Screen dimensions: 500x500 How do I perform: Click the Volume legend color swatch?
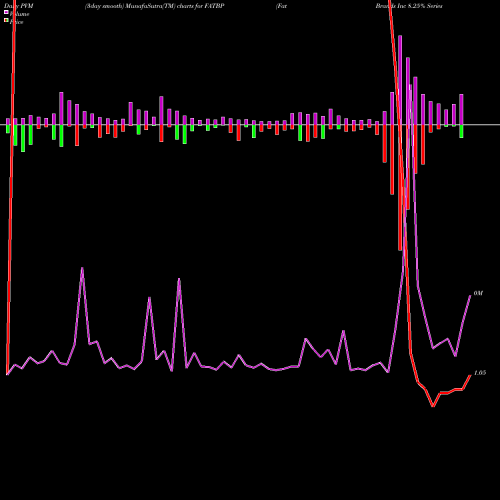pyautogui.click(x=6, y=12)
